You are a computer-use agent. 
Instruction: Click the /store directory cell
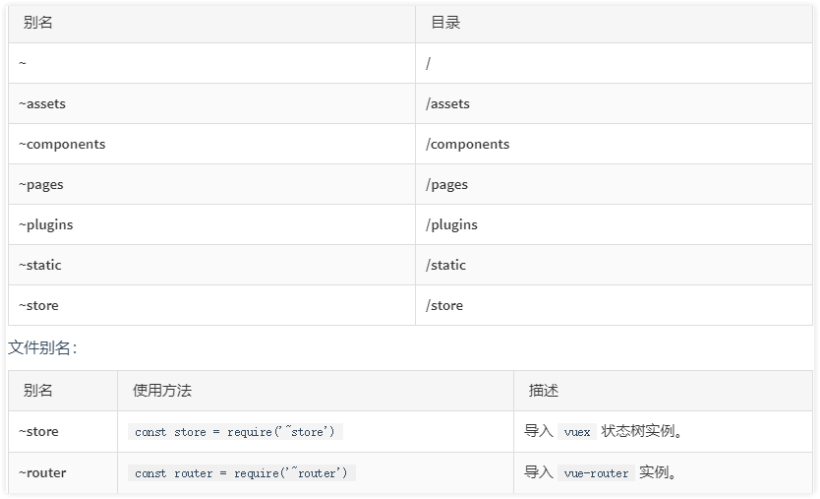pyautogui.click(x=614, y=305)
